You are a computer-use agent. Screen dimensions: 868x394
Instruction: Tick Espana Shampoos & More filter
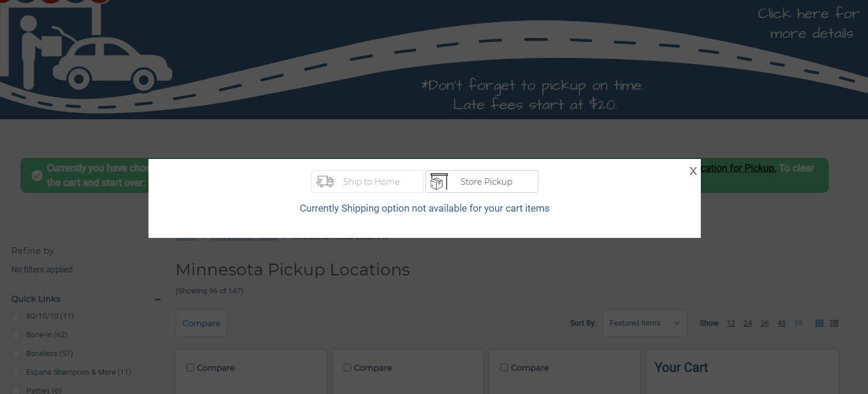(16, 372)
